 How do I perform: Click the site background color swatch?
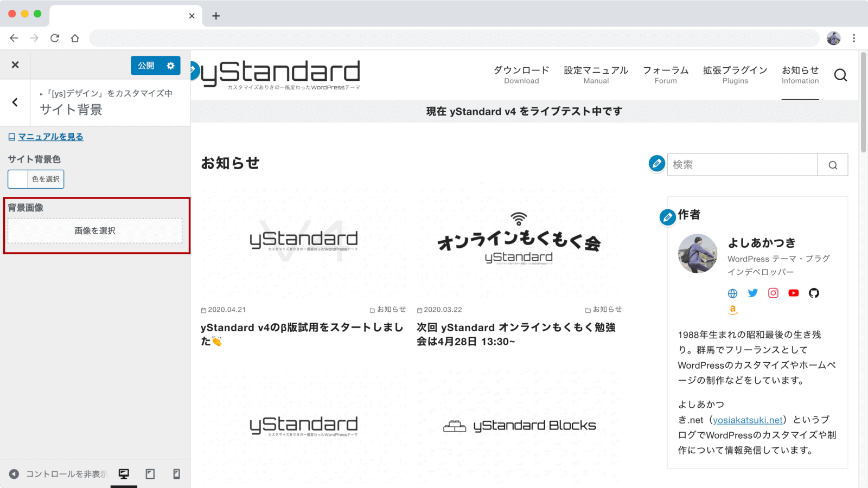click(x=18, y=179)
